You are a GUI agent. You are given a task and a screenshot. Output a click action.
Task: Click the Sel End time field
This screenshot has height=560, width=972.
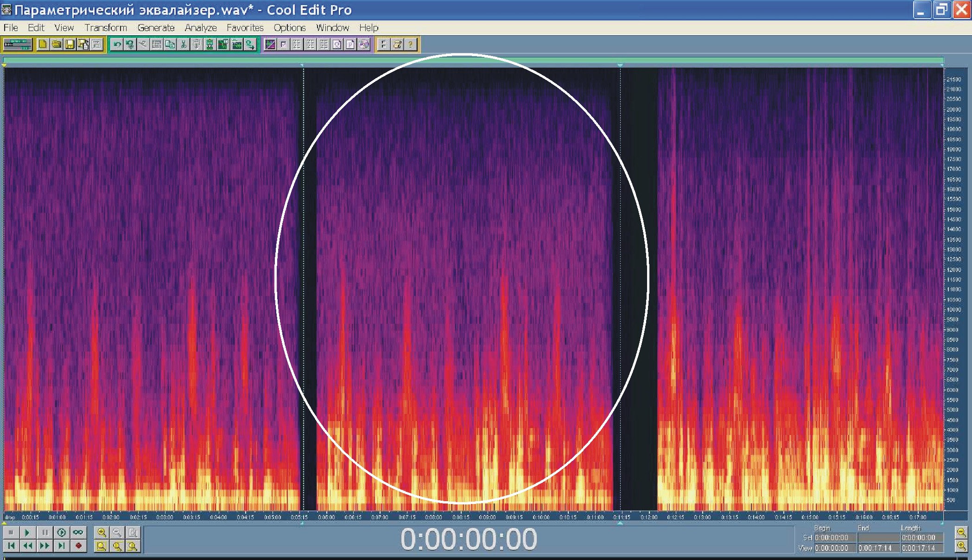[879, 538]
